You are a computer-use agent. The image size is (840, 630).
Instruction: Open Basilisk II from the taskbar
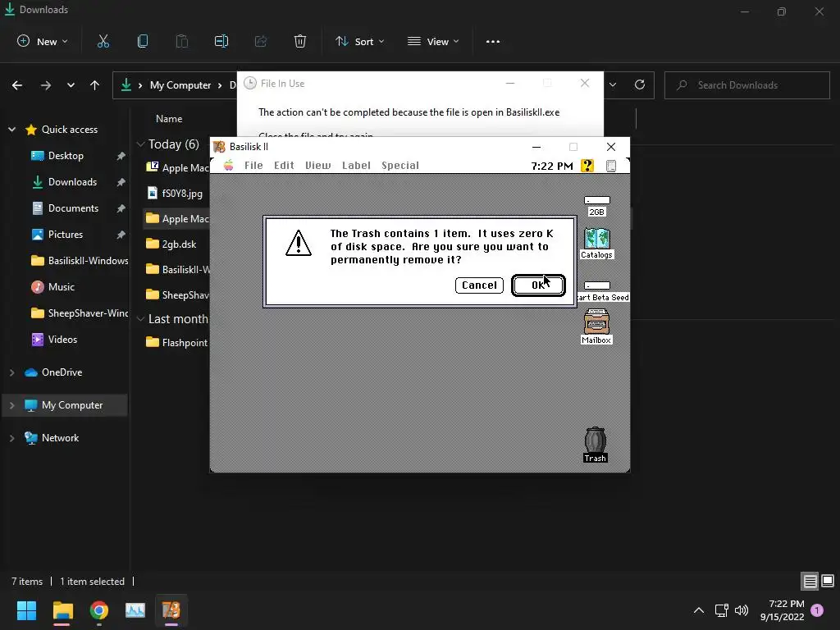pos(171,610)
